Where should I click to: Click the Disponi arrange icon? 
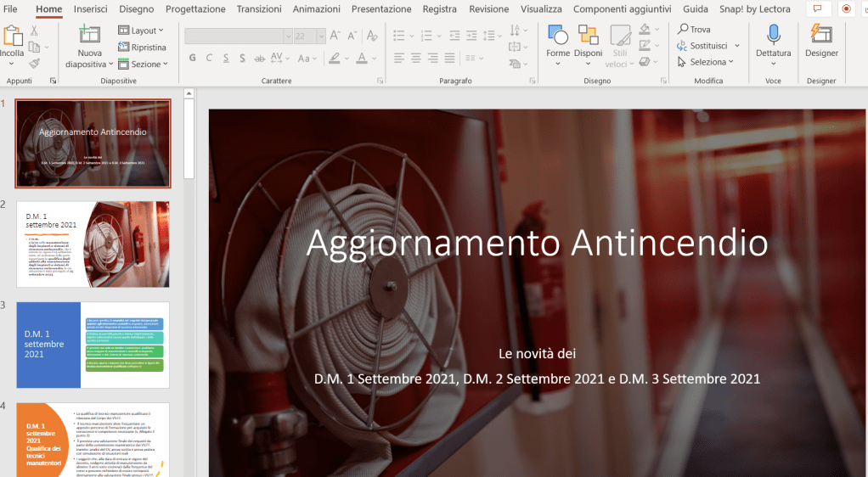tap(588, 36)
